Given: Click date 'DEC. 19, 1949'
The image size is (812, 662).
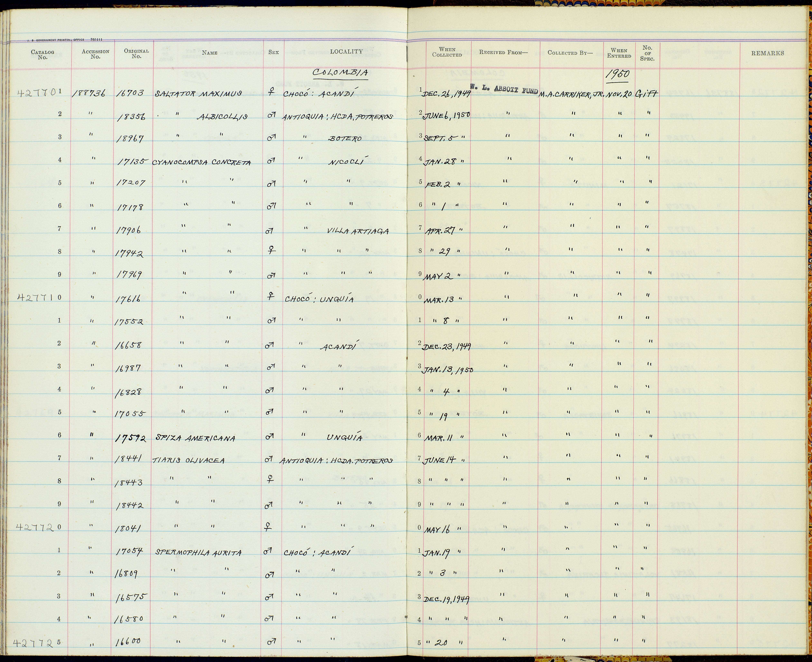Looking at the screenshot, I should click(446, 600).
